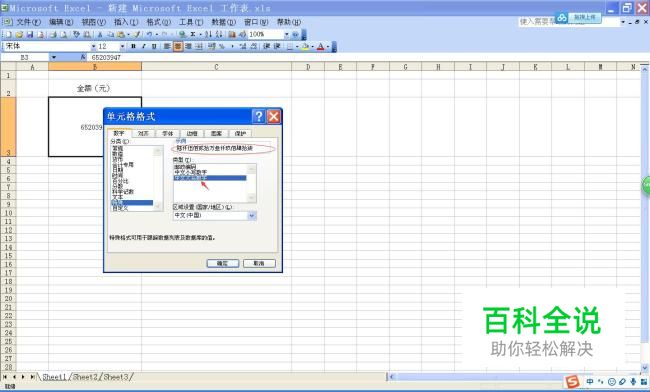Image resolution: width=650 pixels, height=392 pixels.
Task: Click the Increase Indent icon
Action: click(277, 46)
